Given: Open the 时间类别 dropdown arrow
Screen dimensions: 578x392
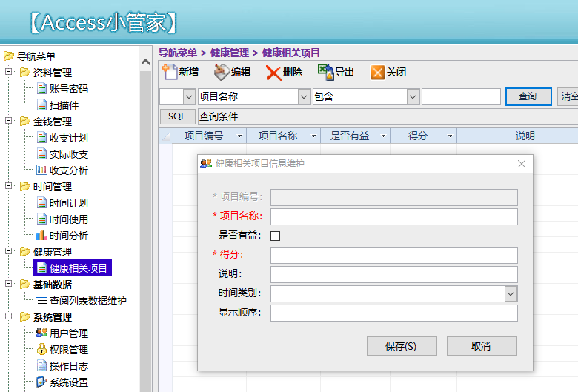Looking at the screenshot, I should coord(511,294).
